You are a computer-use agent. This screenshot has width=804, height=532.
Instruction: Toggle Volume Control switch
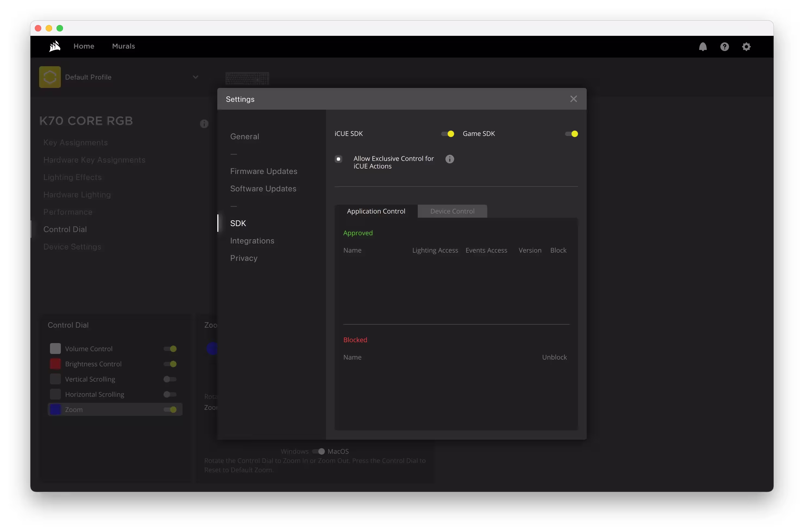click(x=170, y=349)
